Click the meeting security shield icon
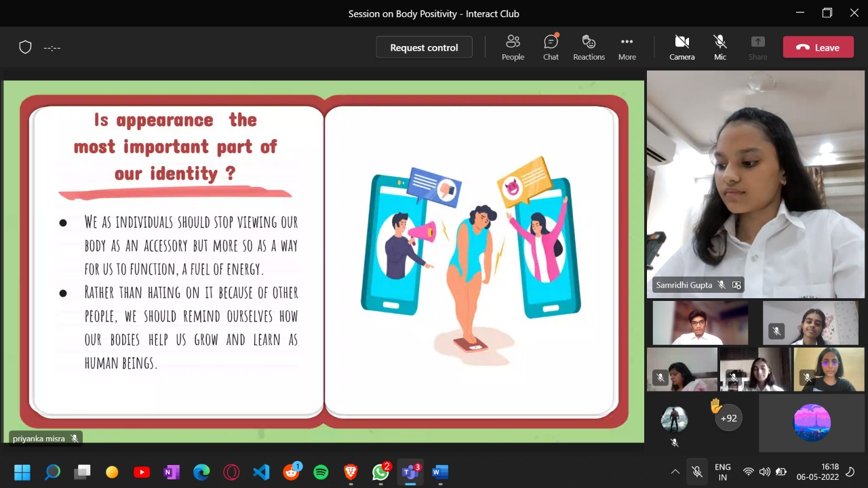Screen dimensions: 868x488 click(25, 47)
